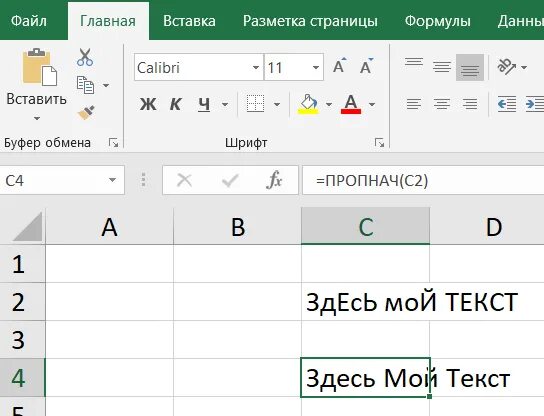Open the Calibri font name dropdown
The width and height of the screenshot is (544, 416).
pos(256,68)
